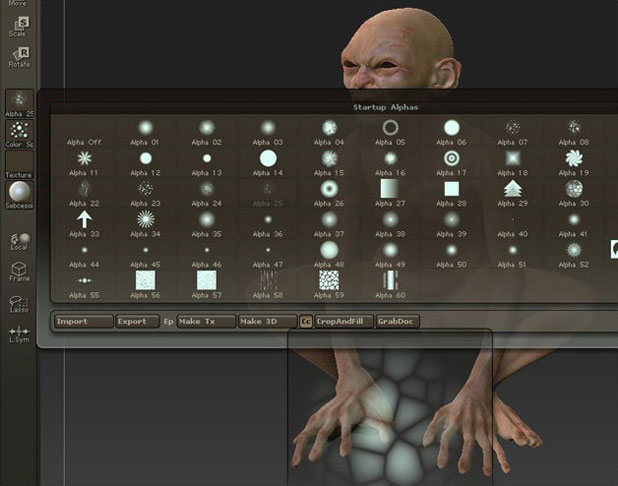618x486 pixels.
Task: Open the Color Spray stroke selector
Action: pyautogui.click(x=19, y=134)
